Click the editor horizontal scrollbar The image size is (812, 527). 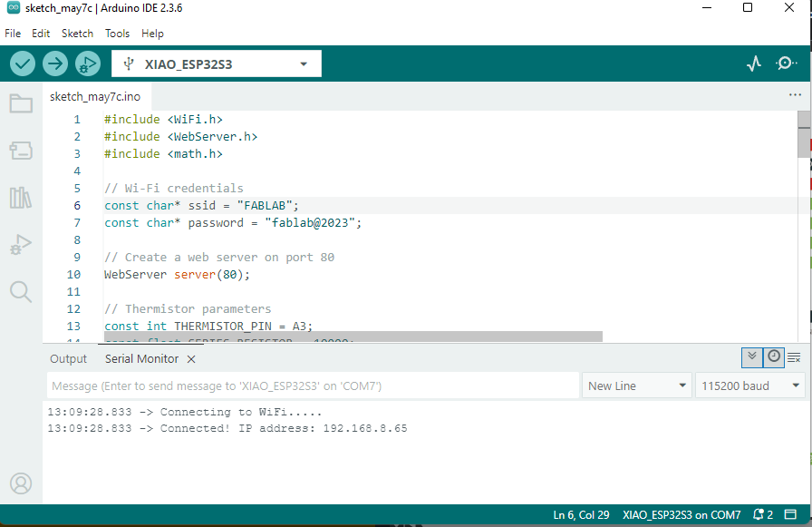pos(353,337)
